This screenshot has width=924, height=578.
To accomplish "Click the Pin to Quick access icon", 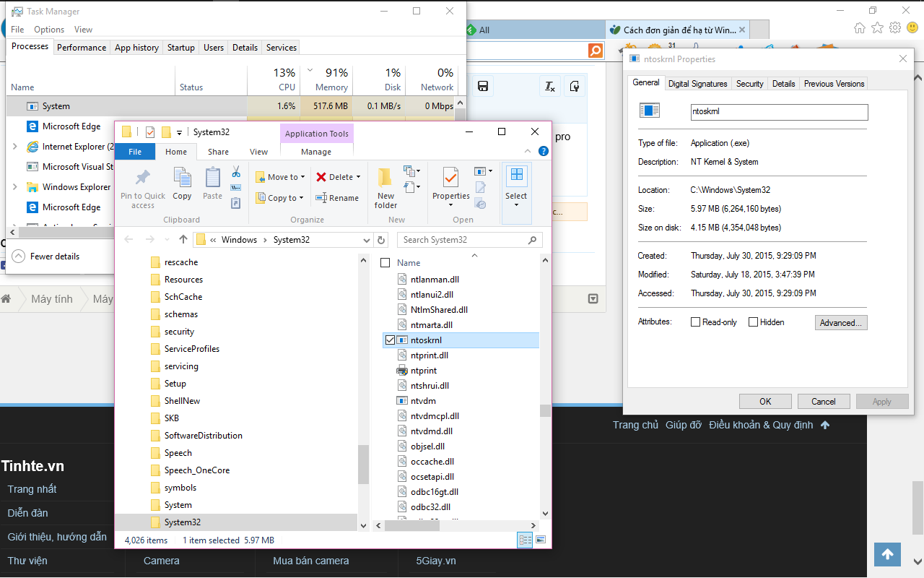I will click(143, 178).
